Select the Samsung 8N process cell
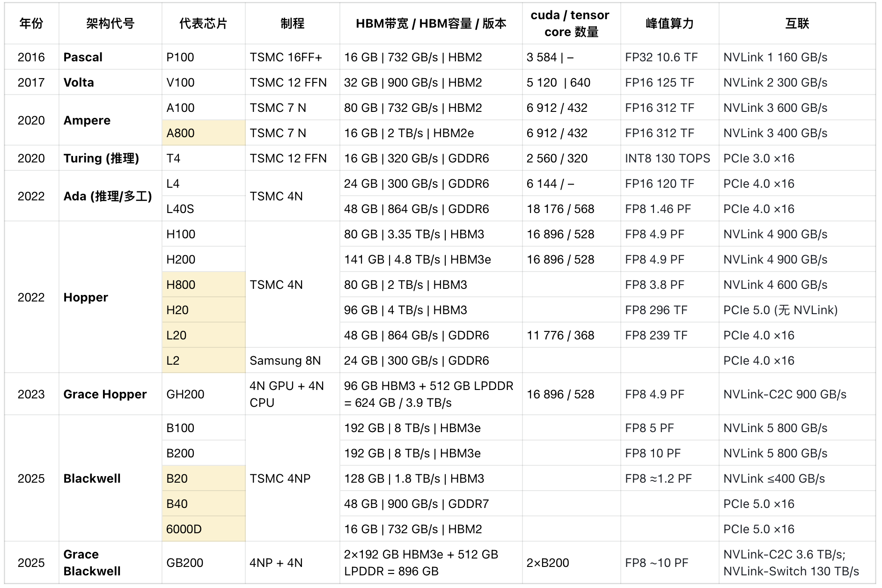Screen dimensions: 882x588 coord(293,360)
